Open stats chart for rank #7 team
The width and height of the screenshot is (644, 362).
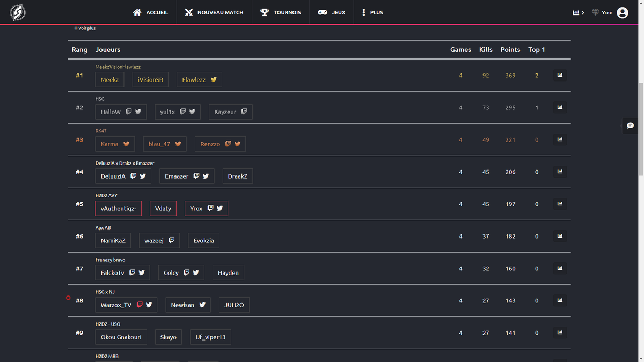(x=560, y=268)
